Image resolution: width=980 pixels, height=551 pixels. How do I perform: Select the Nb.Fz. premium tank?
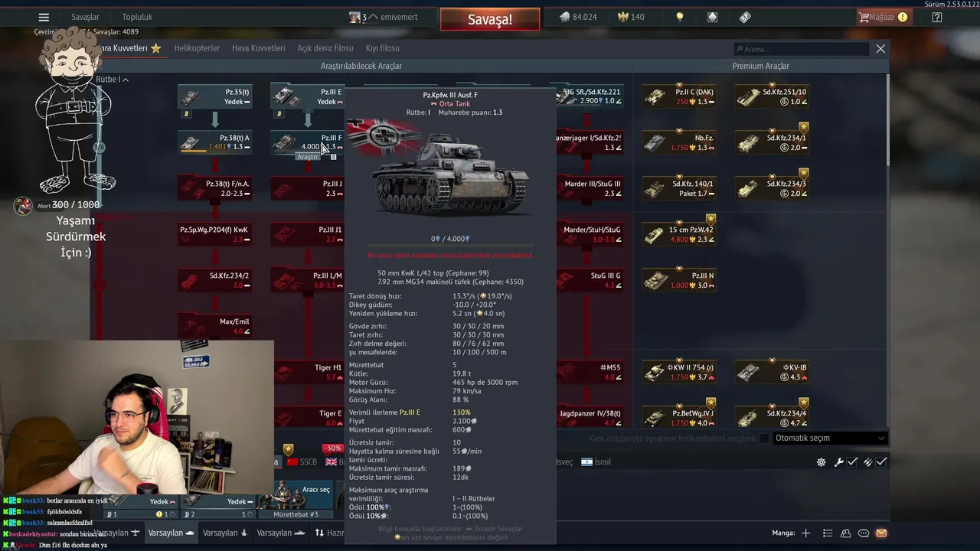(x=679, y=142)
